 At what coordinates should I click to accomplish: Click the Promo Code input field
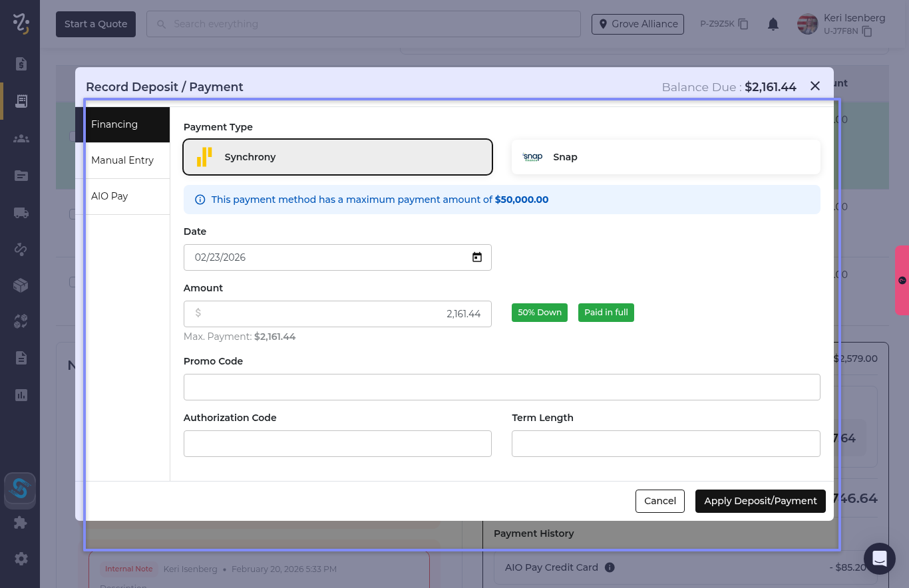(x=501, y=387)
